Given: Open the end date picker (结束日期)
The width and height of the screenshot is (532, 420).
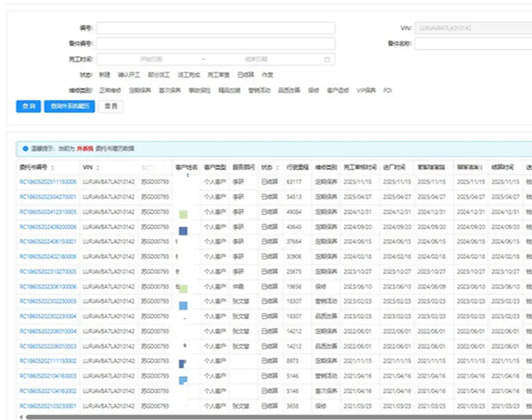Looking at the screenshot, I should tap(256, 60).
